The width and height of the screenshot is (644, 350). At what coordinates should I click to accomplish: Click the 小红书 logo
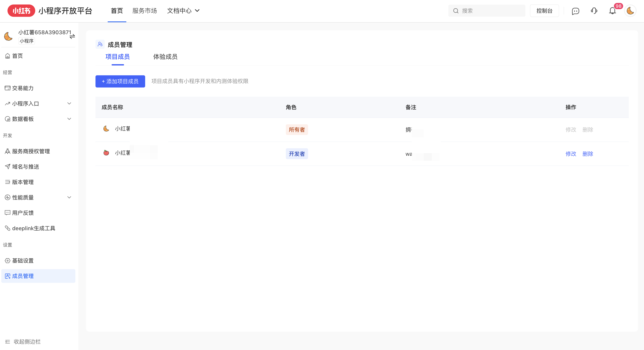point(21,11)
